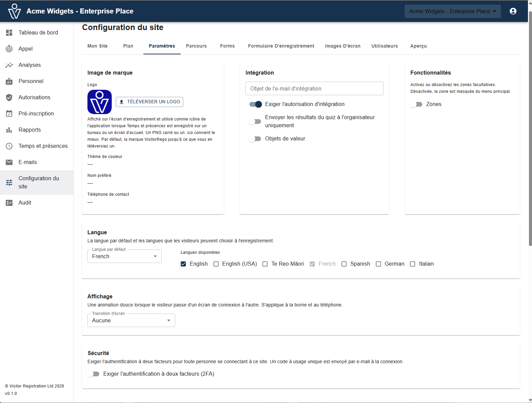Viewport: 532px width, 403px height.
Task: Open the user account icon
Action: click(513, 11)
